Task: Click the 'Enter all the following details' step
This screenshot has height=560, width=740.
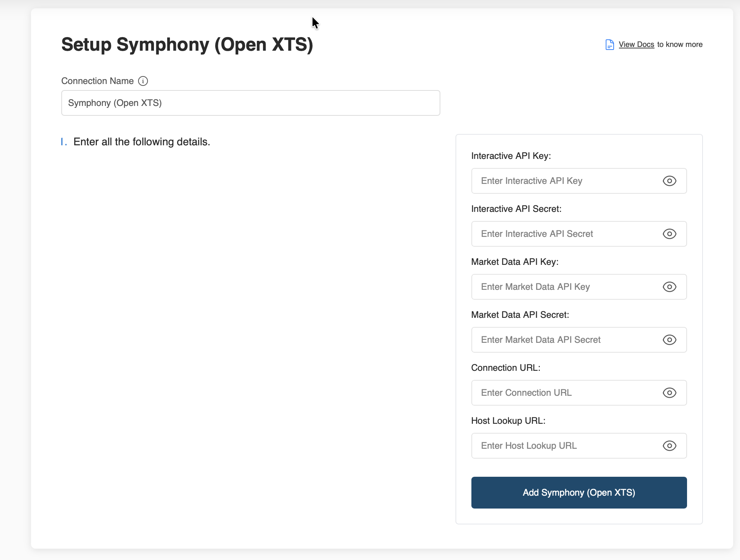Action: coord(141,142)
